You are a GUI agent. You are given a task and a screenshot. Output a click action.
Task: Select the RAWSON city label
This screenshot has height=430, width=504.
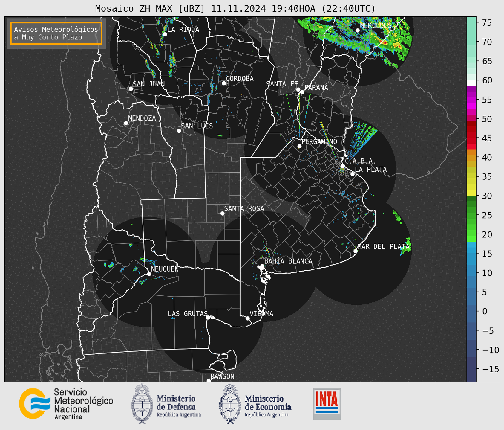coord(222,376)
